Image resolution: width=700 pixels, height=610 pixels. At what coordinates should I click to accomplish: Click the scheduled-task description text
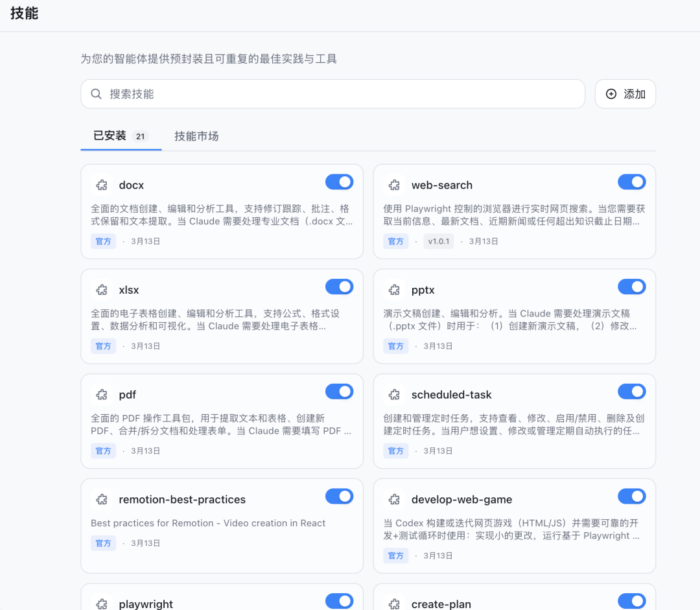click(514, 425)
